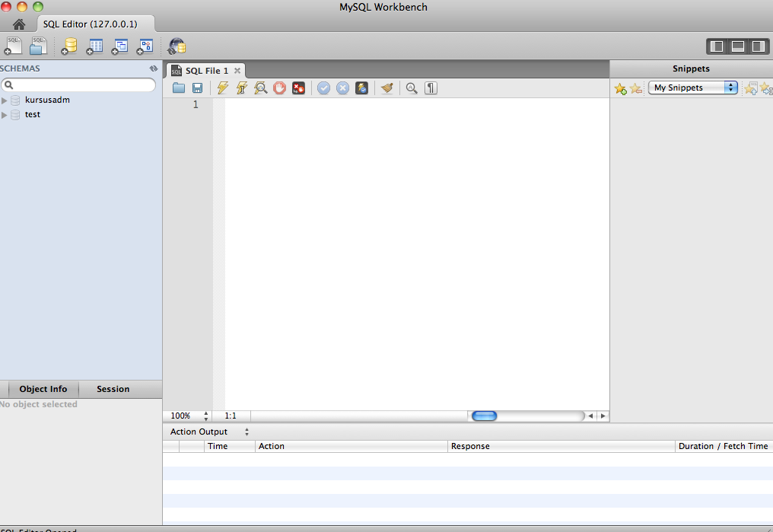This screenshot has width=773, height=532.
Task: Expand the kursusadm schema
Action: (5, 100)
